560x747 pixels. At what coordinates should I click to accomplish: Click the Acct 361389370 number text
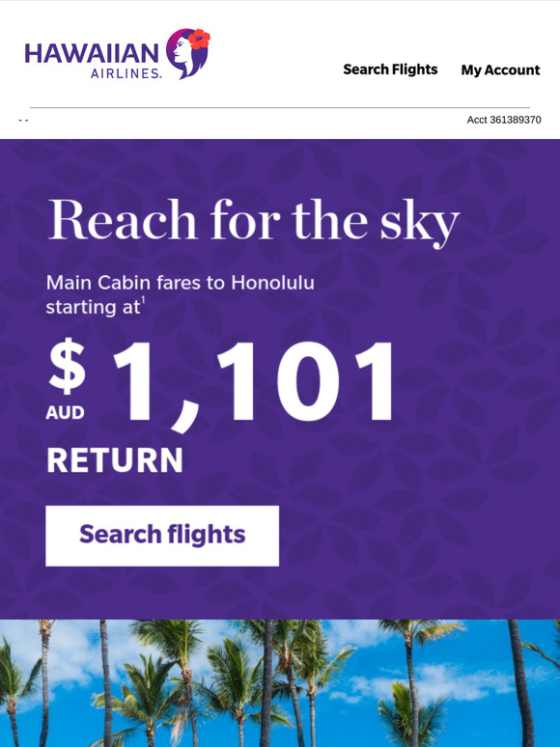pos(504,120)
